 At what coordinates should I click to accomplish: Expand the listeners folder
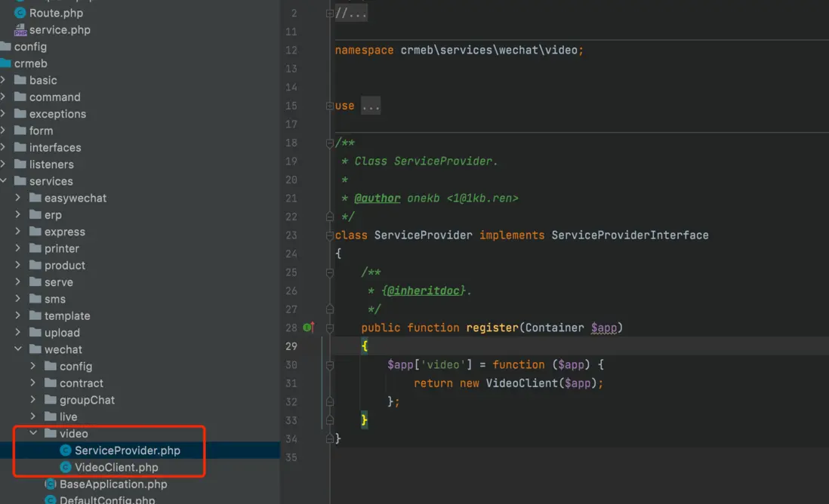click(x=3, y=164)
